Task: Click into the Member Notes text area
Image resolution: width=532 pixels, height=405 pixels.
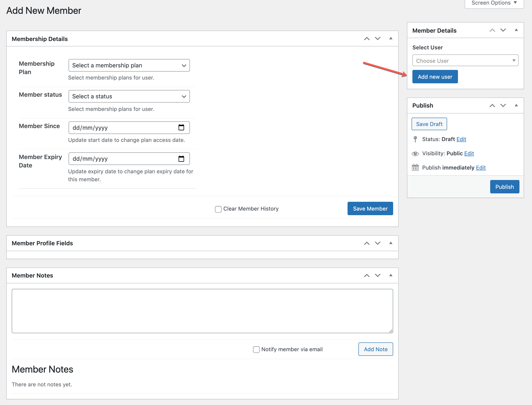Action: 202,311
